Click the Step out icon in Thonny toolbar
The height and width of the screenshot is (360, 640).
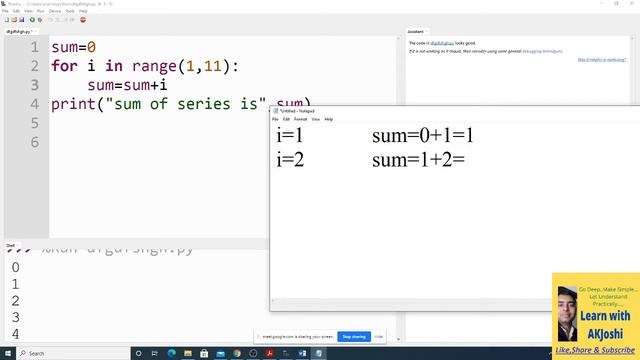pos(65,20)
